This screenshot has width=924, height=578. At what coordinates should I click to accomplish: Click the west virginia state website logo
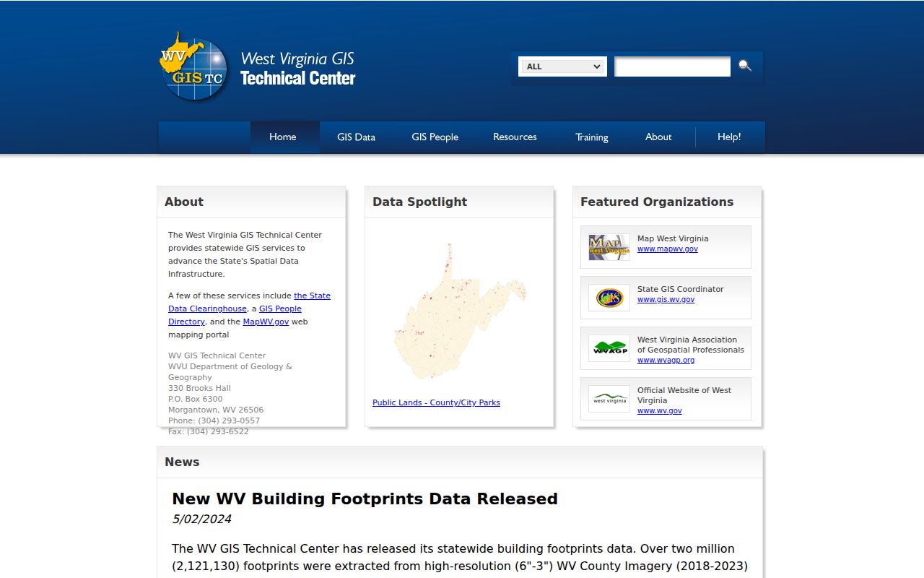pos(609,399)
